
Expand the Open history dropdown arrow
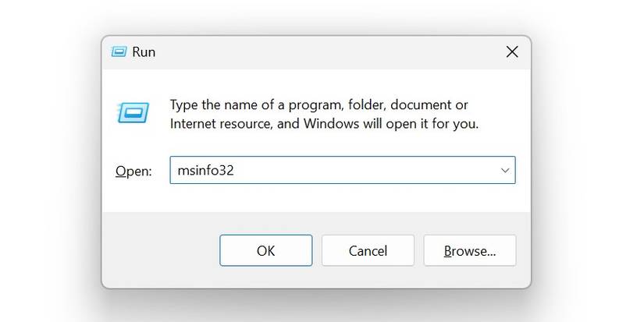(504, 170)
